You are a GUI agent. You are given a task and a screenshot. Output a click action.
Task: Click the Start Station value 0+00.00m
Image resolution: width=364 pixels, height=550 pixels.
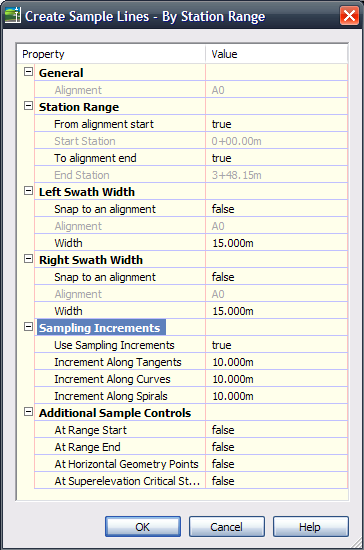[x=236, y=141]
